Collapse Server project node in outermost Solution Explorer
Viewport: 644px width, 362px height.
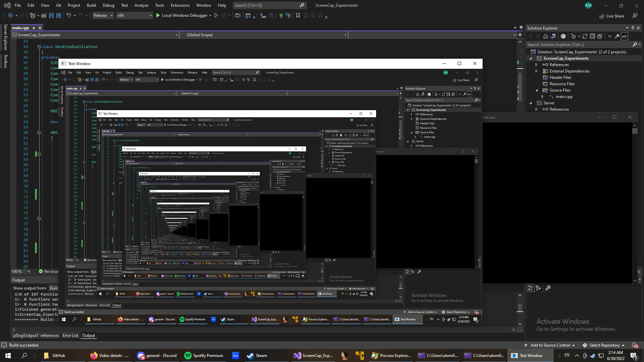[x=531, y=103]
